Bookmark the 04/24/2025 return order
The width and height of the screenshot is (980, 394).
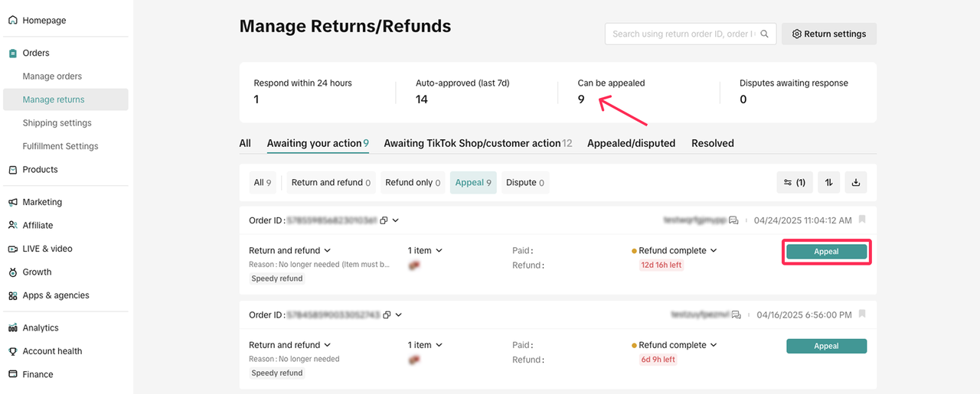[x=862, y=220]
